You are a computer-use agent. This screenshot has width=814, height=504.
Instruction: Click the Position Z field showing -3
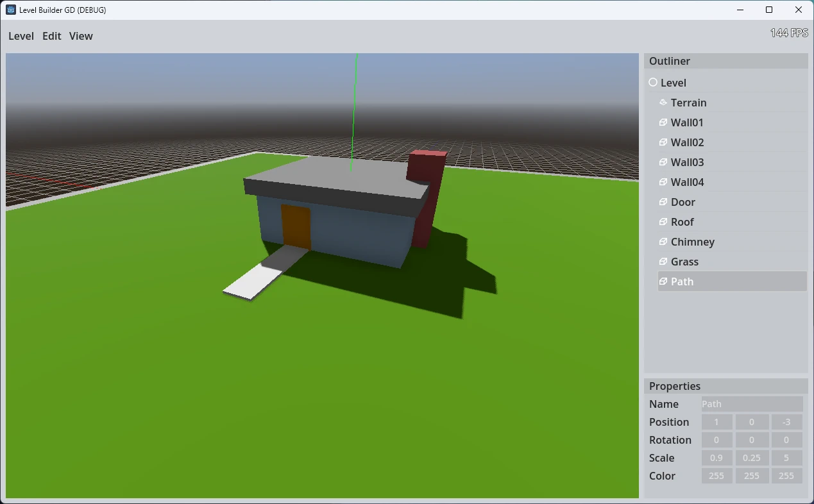click(x=786, y=422)
